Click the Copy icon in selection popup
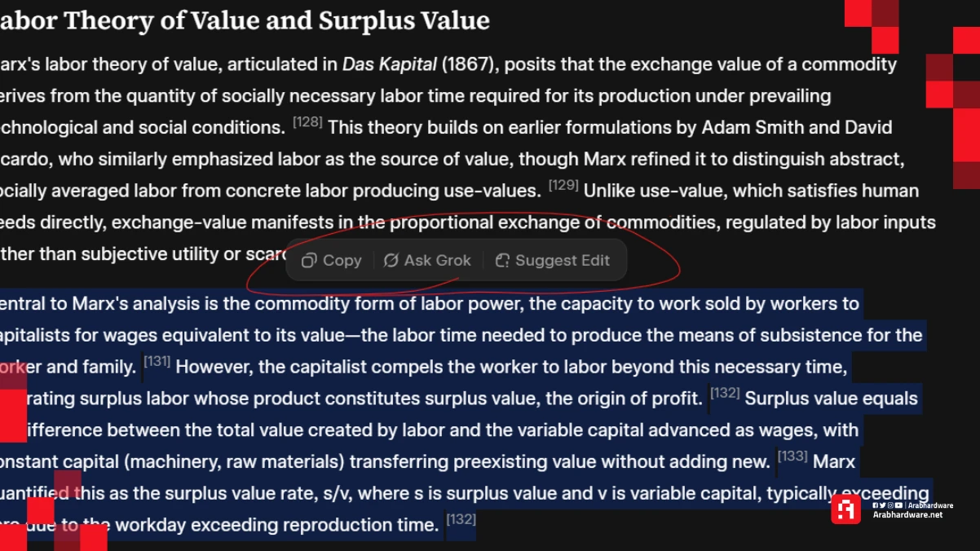Viewport: 980px width, 551px height. 309,261
